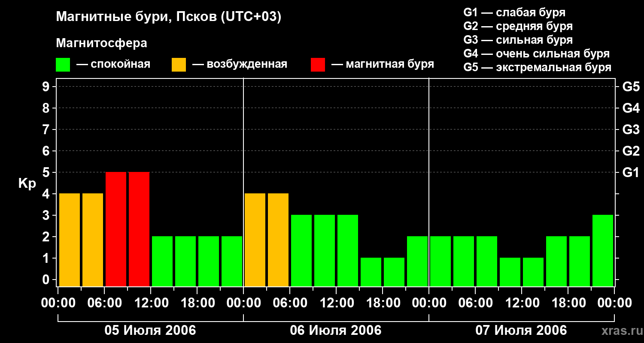Click the '07 Июля 2006' date label

pos(521,331)
